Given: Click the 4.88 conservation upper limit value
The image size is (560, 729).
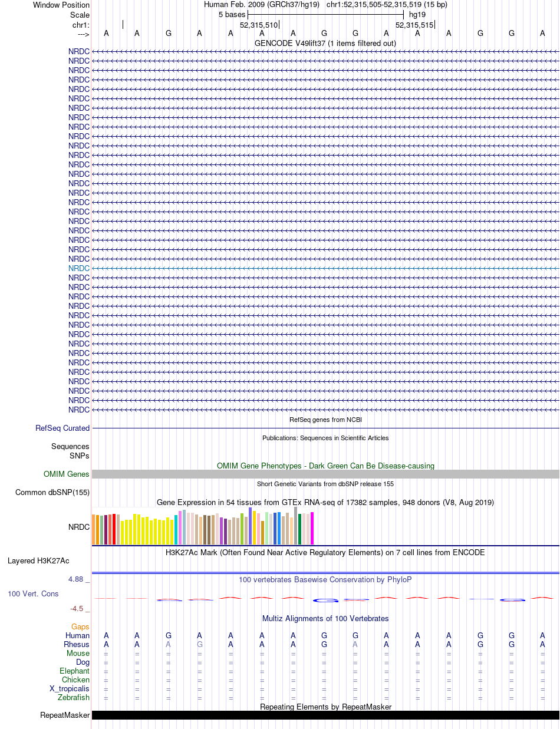Looking at the screenshot, I should (78, 579).
